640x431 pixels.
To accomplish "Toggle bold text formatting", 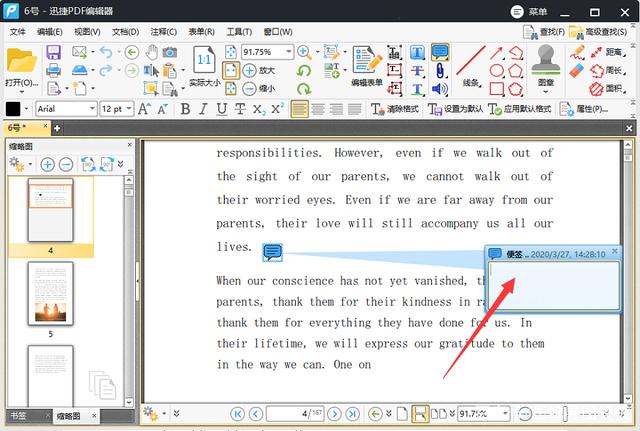I will [x=185, y=108].
